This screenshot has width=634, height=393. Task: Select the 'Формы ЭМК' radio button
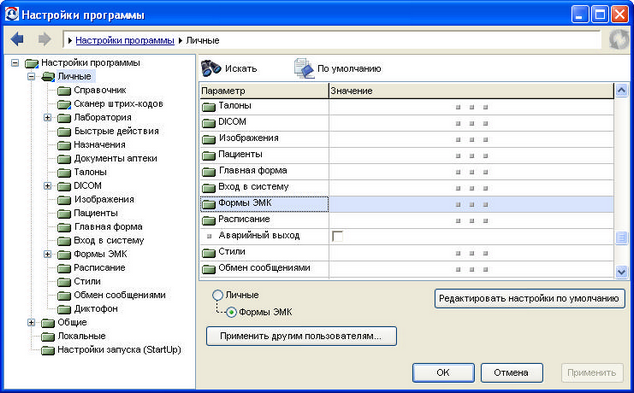[231, 312]
